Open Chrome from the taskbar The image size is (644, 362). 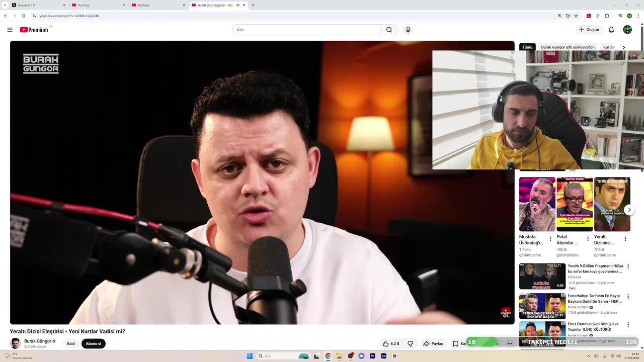point(328,356)
